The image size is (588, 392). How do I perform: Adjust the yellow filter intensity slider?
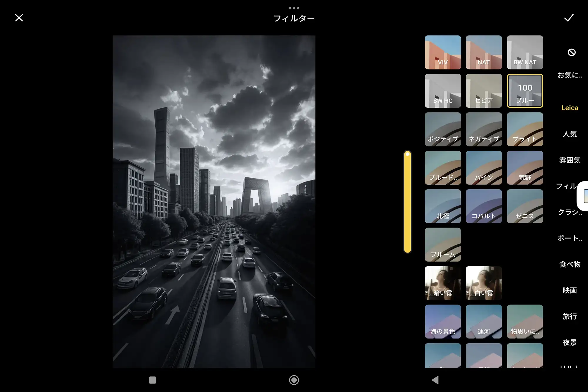[407, 202]
